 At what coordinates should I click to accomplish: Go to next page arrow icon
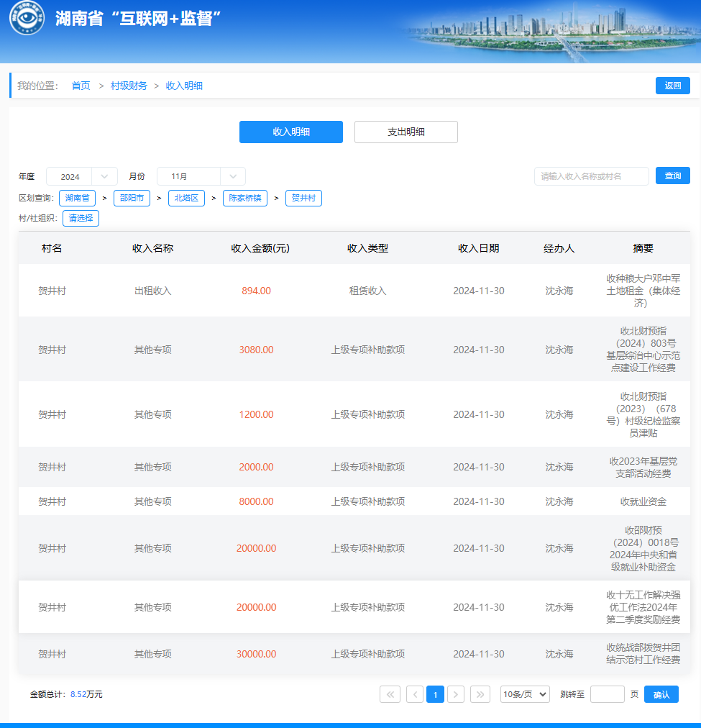[x=456, y=694]
